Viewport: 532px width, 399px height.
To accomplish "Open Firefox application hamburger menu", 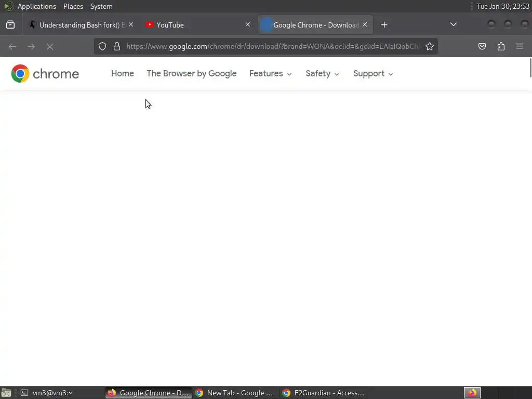I will click(520, 46).
